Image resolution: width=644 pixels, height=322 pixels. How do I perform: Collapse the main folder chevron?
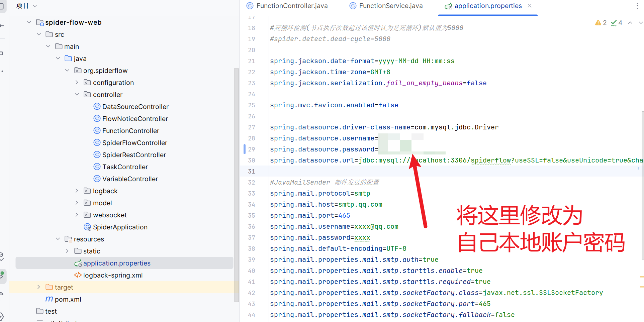pyautogui.click(x=48, y=46)
